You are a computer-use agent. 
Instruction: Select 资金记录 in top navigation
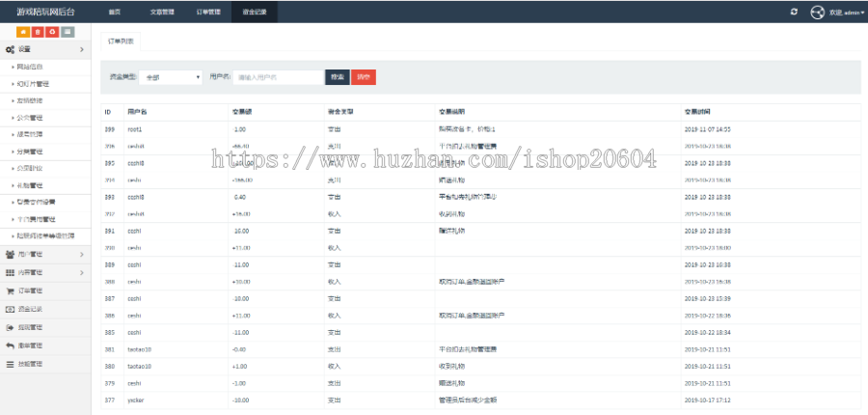click(254, 12)
